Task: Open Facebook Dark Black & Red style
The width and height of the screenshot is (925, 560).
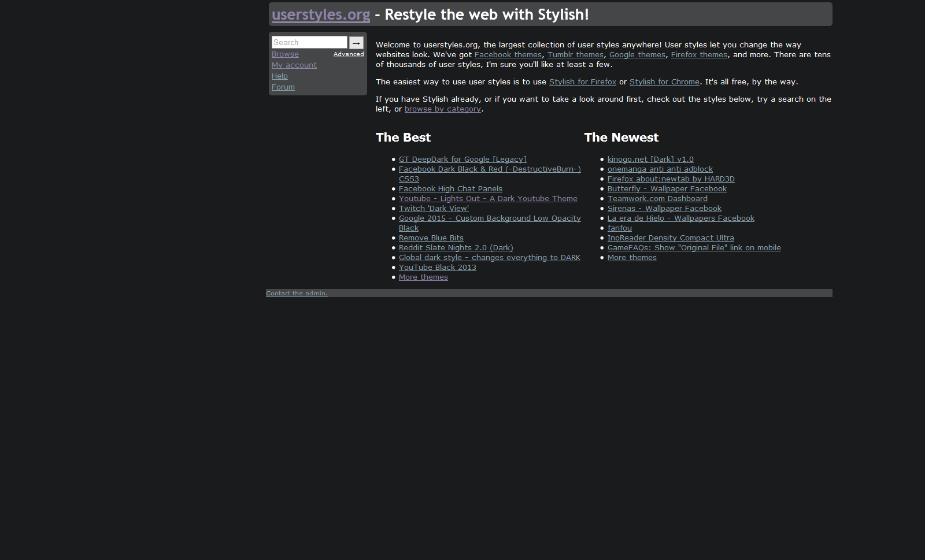Action: (490, 169)
